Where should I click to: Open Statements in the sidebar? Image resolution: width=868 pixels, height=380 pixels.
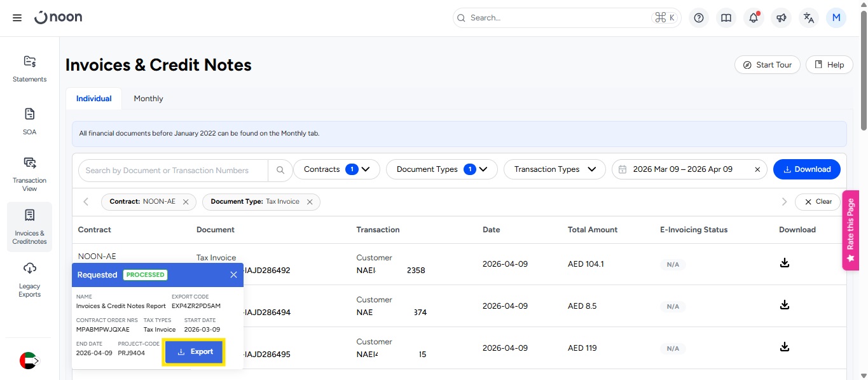(x=30, y=69)
